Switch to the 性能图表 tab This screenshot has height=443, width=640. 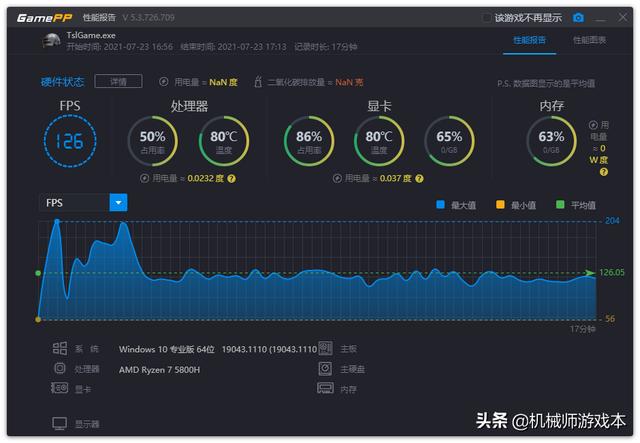tap(589, 40)
